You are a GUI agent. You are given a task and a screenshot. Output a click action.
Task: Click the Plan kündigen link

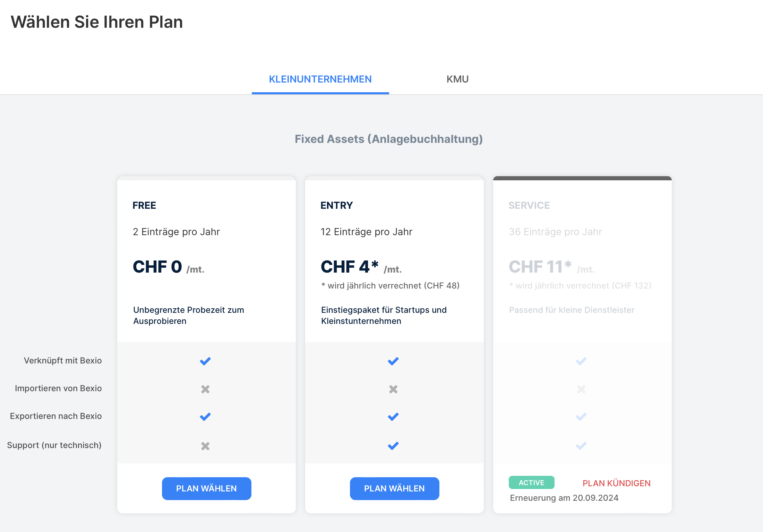point(616,483)
